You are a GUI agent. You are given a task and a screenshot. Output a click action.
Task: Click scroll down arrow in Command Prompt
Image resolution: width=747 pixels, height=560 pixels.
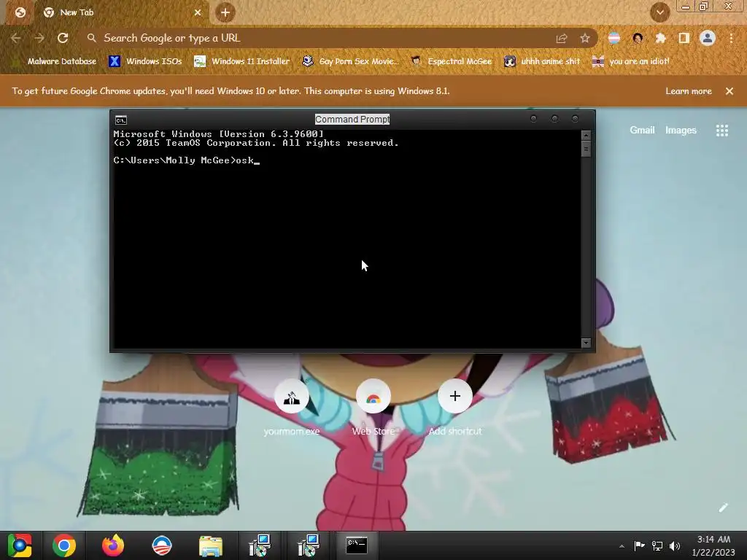[587, 343]
